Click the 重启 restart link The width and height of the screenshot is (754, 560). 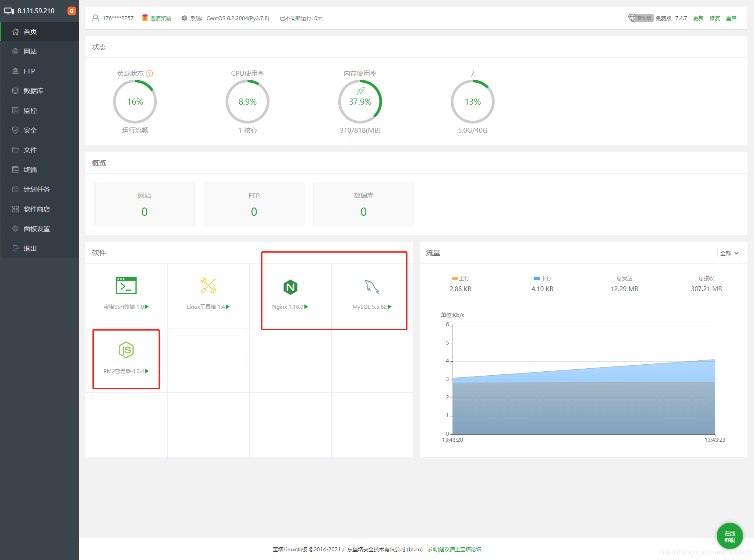(x=731, y=18)
